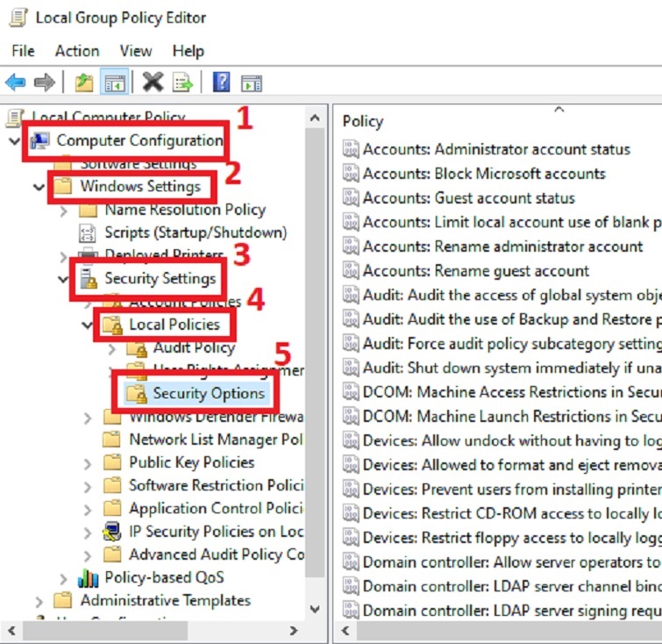Select Audit Policy folder in tree

(194, 348)
